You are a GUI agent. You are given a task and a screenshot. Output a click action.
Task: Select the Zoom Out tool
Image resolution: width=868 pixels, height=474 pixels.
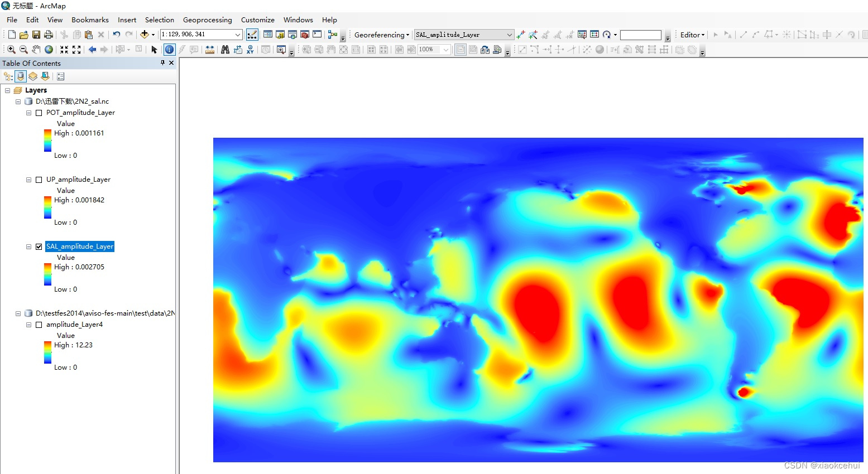pos(23,50)
